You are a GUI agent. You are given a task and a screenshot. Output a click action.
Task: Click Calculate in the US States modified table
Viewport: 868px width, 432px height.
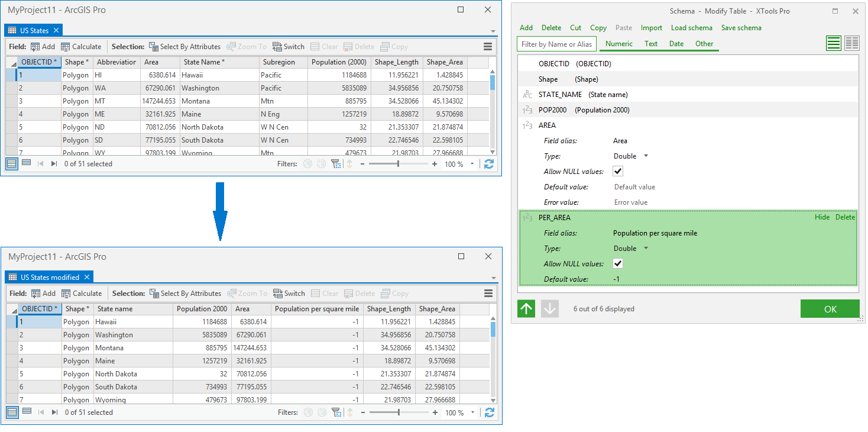(x=82, y=294)
